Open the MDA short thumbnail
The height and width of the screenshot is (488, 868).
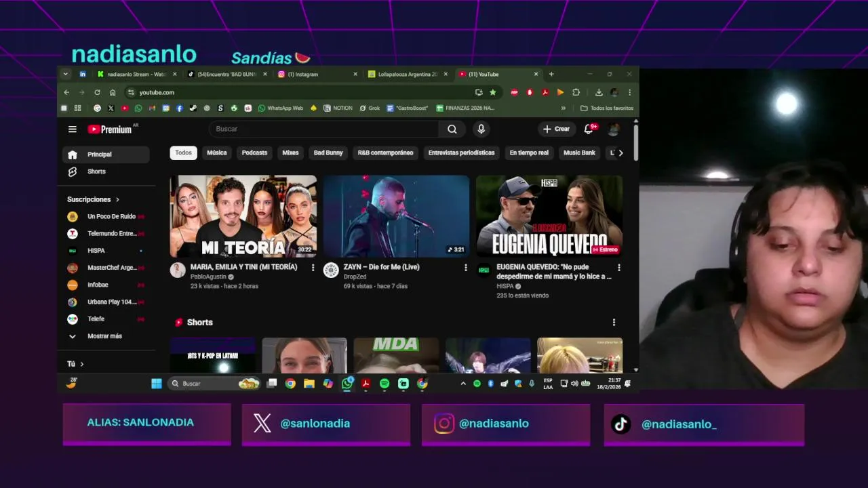pos(396,354)
